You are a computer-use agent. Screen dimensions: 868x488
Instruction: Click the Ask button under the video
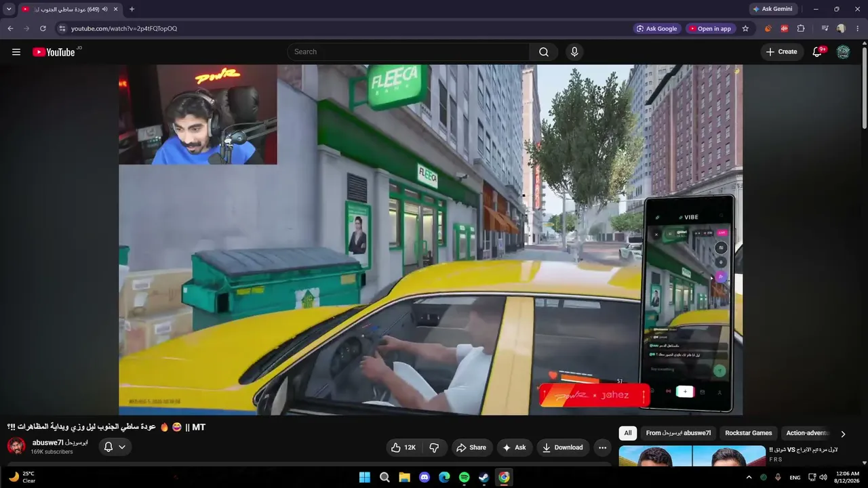point(514,447)
